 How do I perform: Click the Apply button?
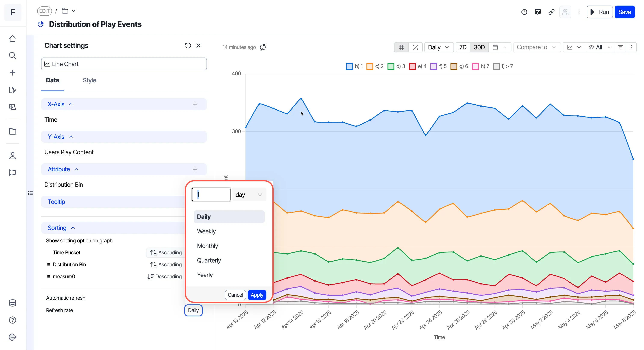[x=257, y=295]
